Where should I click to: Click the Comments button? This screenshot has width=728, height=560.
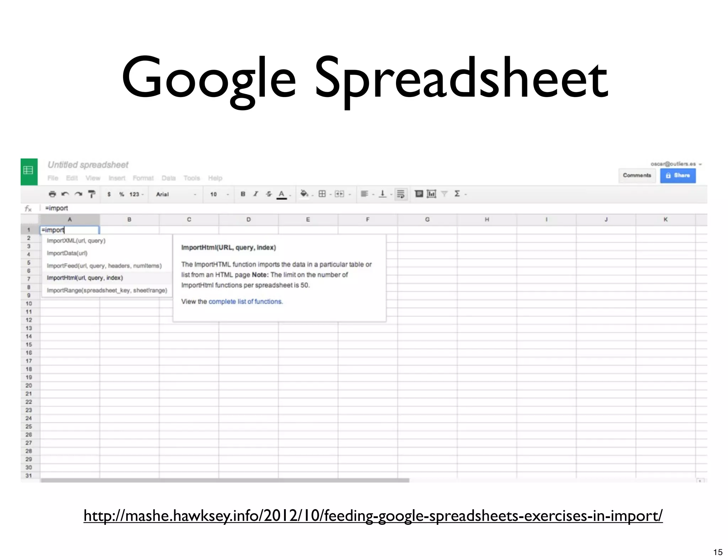(x=637, y=176)
